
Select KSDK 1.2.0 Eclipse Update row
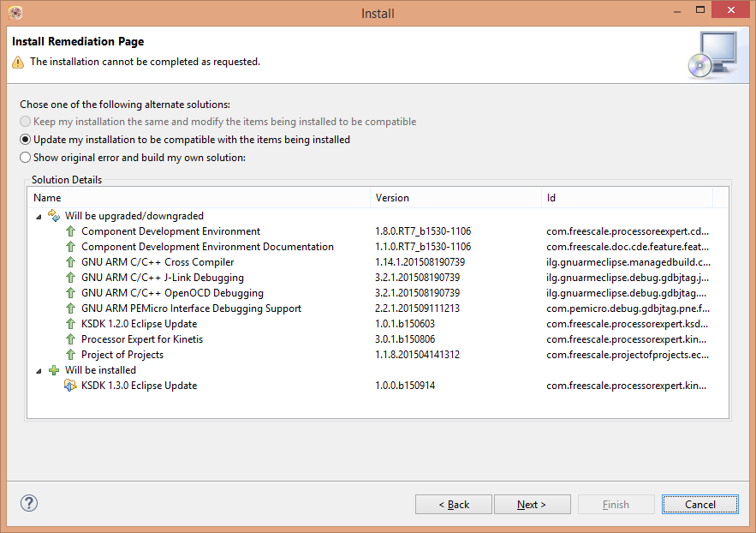[x=139, y=324]
